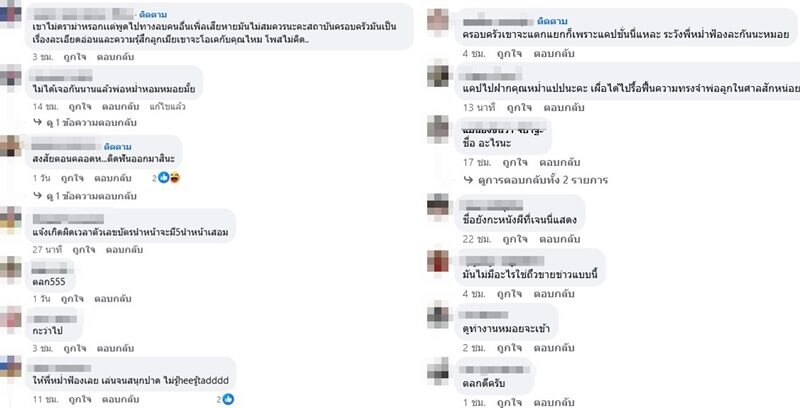This screenshot has width=800, height=408.
Task: Open the avatar of the ตลก555 commenter
Action: click(11, 269)
